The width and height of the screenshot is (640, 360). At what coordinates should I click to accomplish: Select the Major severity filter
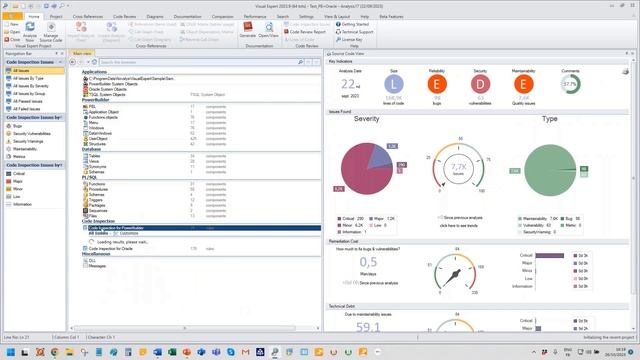[x=17, y=181]
